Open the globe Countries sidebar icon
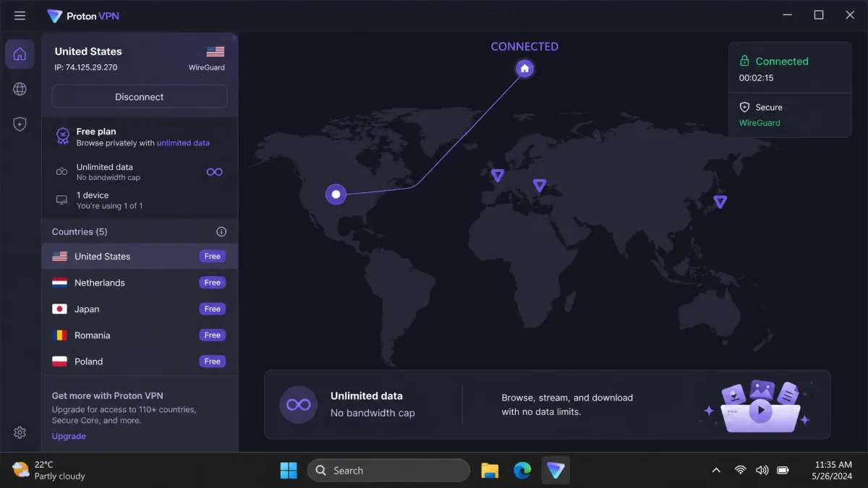 (20, 89)
